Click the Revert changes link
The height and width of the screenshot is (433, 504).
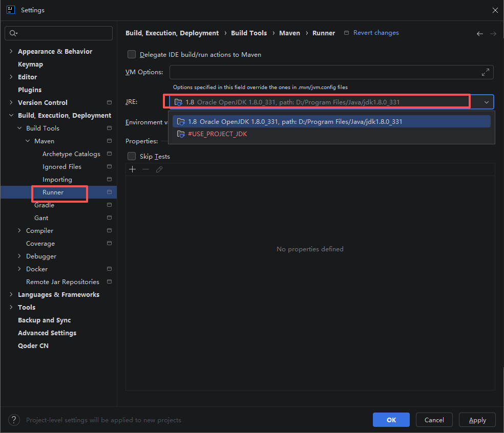tap(376, 33)
